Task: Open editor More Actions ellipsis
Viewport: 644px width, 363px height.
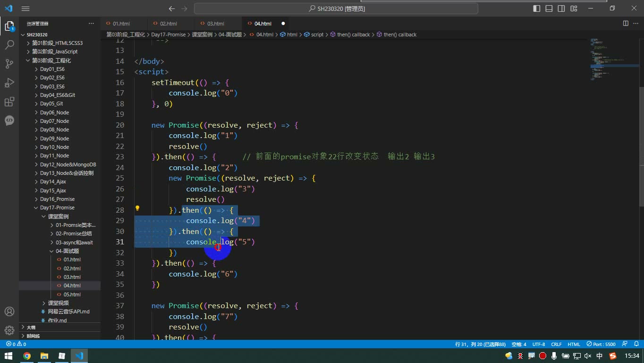Action: point(636,23)
